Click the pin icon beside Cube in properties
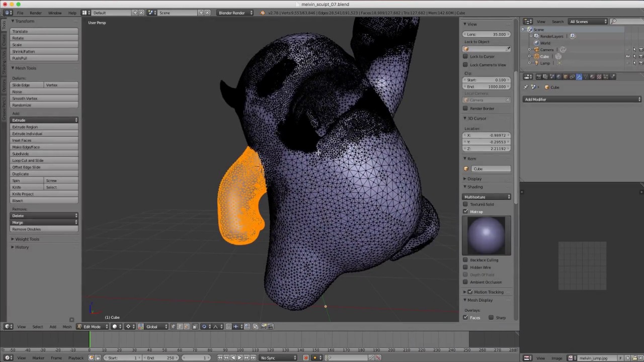 tap(526, 87)
